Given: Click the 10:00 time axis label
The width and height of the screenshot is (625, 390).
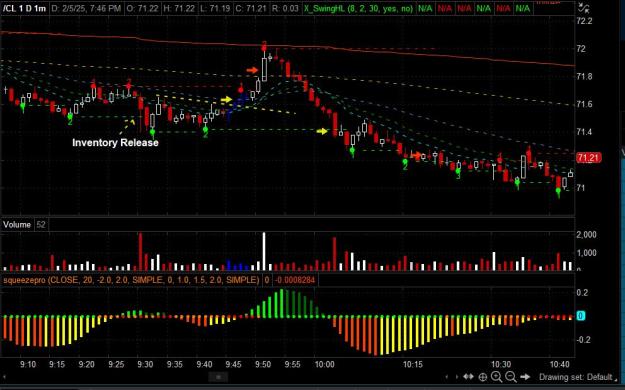Looking at the screenshot, I should (x=324, y=364).
